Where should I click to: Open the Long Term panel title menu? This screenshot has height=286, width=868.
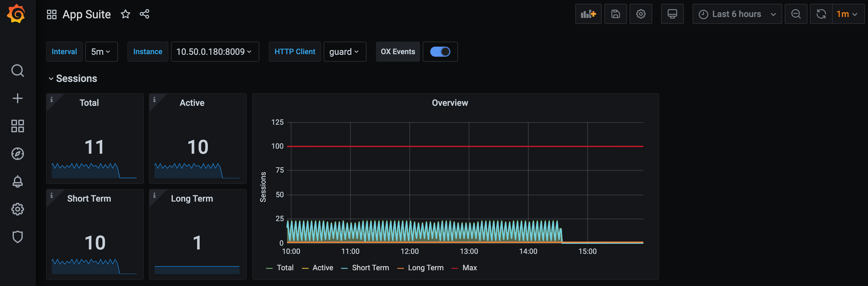[x=192, y=198]
